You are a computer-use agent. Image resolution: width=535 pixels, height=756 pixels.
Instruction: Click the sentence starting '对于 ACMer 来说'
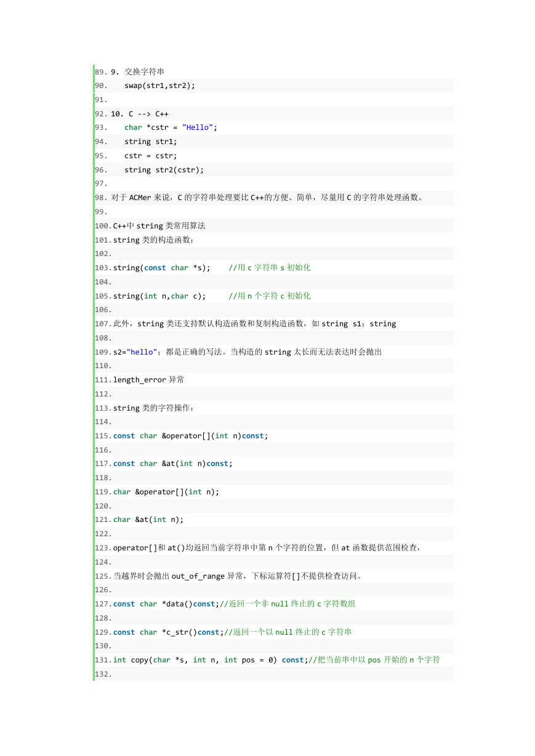pyautogui.click(x=268, y=198)
